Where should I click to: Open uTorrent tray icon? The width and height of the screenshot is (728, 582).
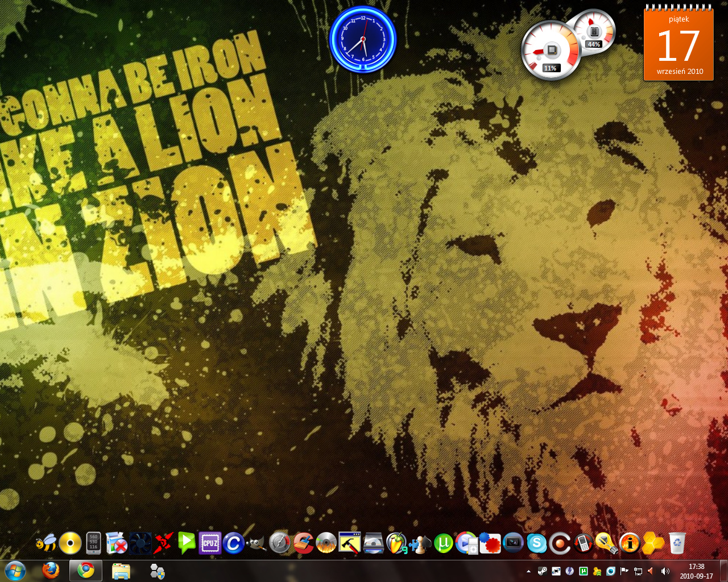(584, 571)
